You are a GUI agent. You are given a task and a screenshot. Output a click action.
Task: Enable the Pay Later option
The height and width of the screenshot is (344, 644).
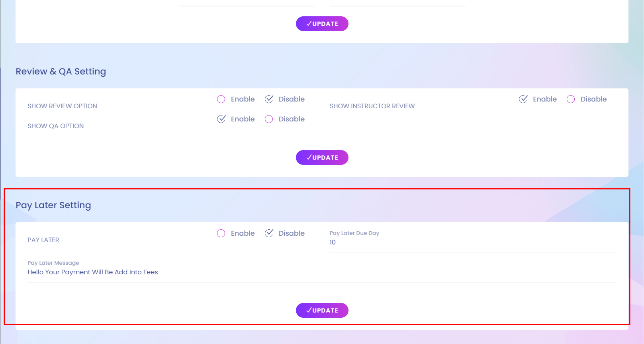point(221,233)
